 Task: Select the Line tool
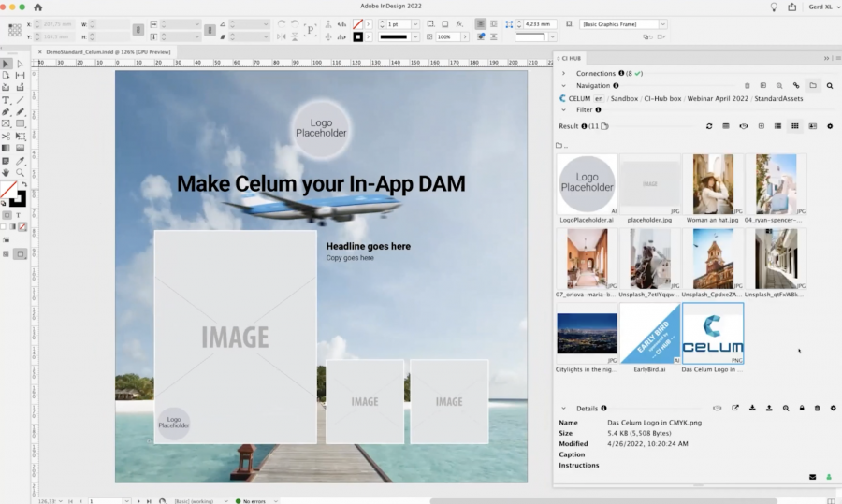pos(20,100)
